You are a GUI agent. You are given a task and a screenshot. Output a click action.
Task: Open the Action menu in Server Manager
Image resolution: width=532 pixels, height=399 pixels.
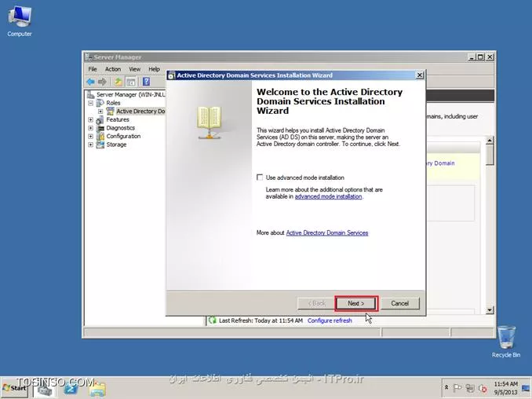point(113,69)
